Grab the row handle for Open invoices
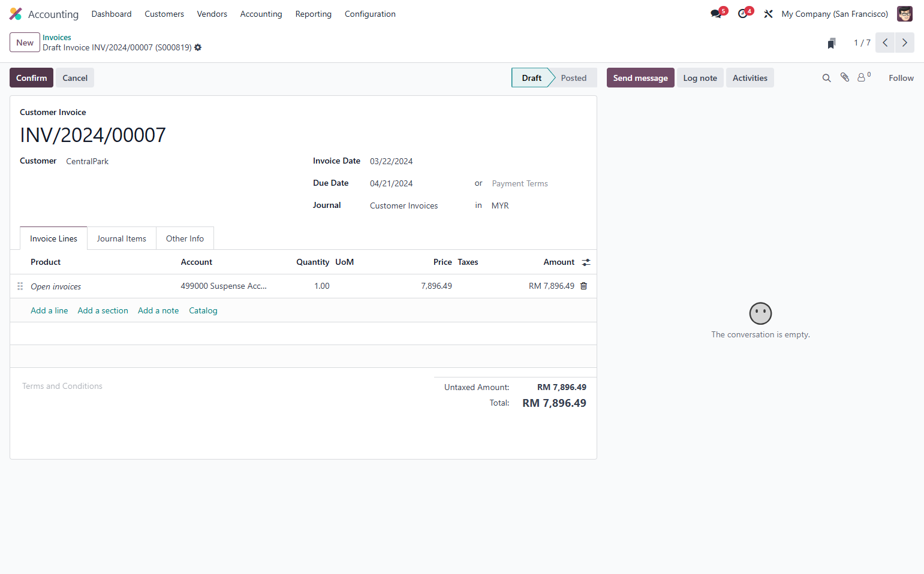 pyautogui.click(x=20, y=286)
